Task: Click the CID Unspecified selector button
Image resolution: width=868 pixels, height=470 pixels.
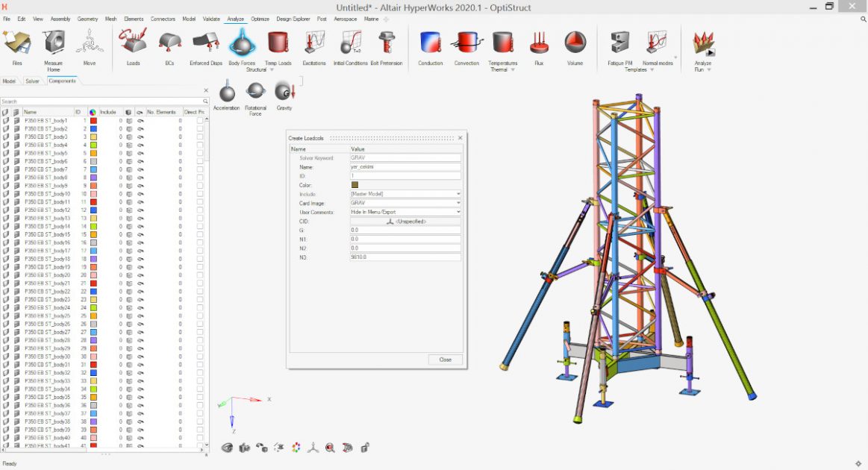Action: 405,222
